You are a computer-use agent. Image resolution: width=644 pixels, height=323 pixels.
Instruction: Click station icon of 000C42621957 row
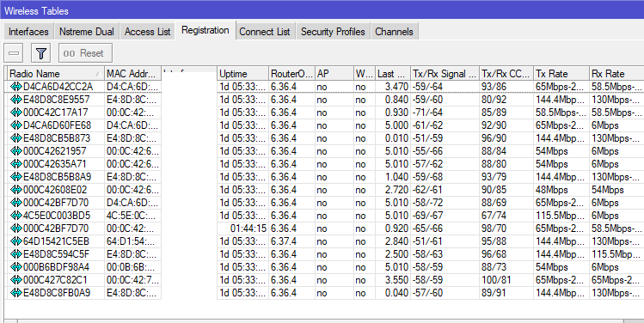(16, 151)
